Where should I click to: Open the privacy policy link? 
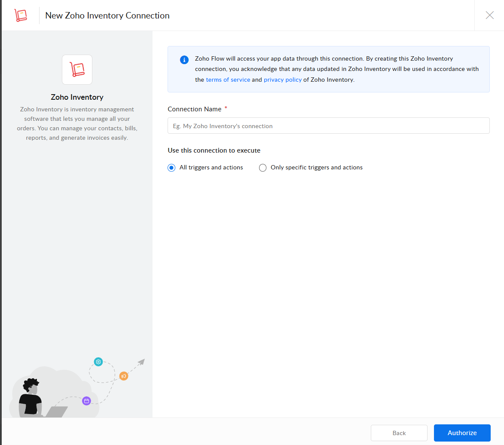pos(283,80)
